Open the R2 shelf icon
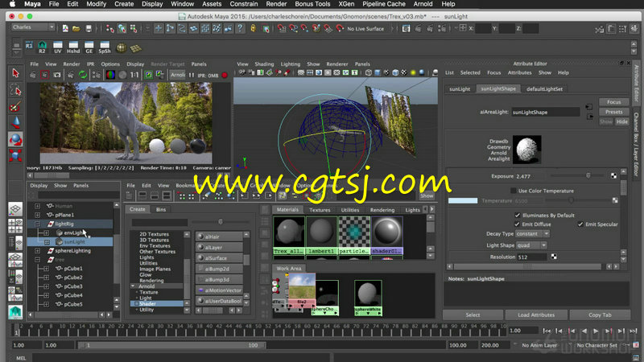Image resolution: width=644 pixels, height=362 pixels. click(x=42, y=47)
